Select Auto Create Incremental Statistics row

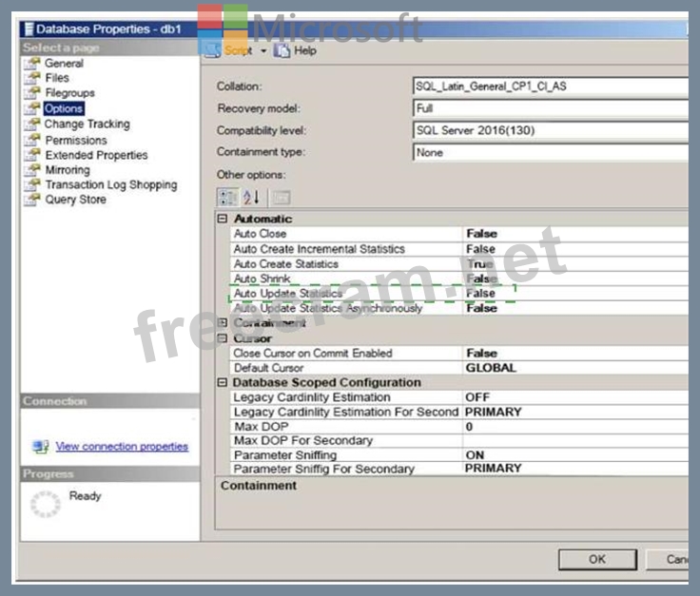click(459, 249)
